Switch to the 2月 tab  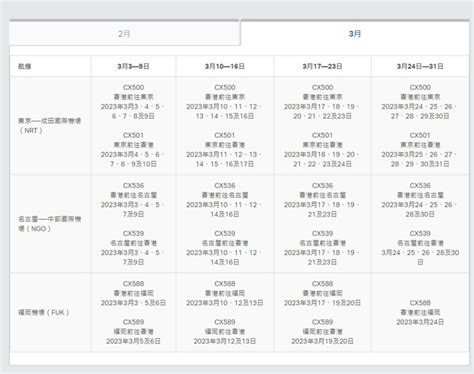tap(124, 34)
